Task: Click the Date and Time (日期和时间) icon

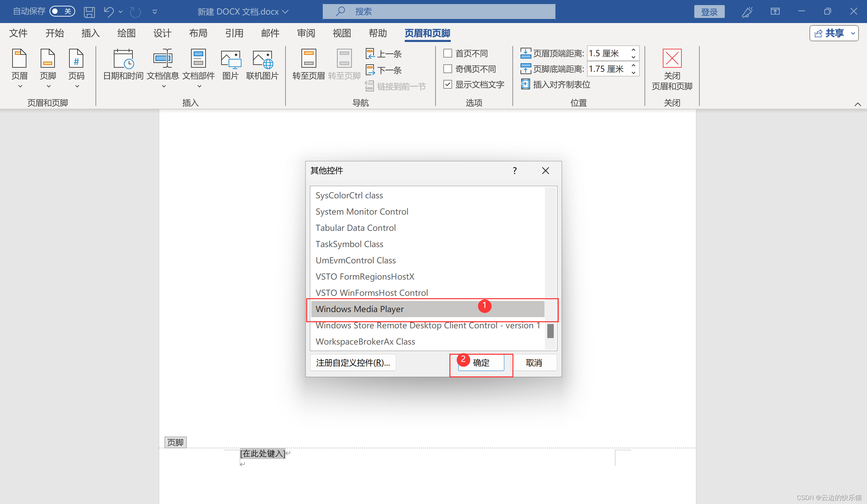Action: coord(123,59)
